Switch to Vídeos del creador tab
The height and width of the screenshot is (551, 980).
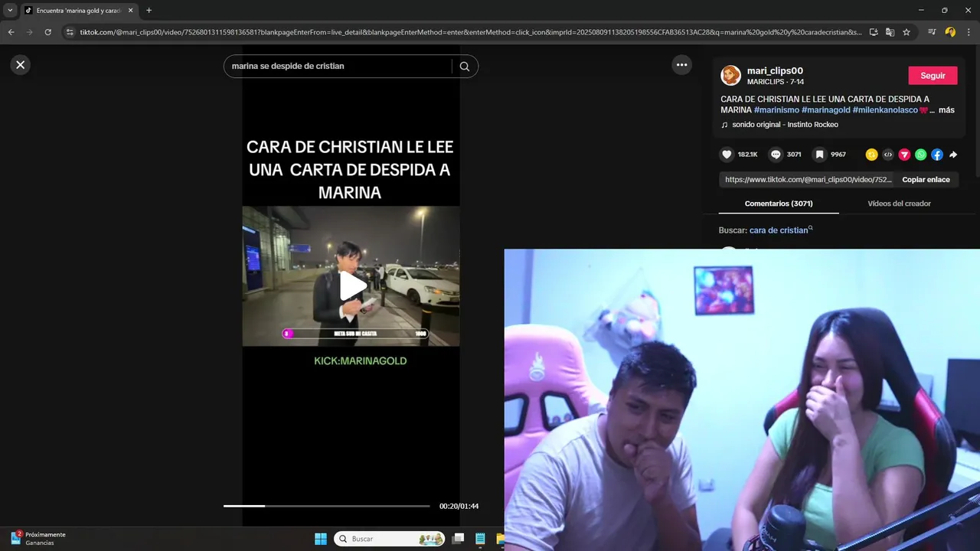(899, 204)
